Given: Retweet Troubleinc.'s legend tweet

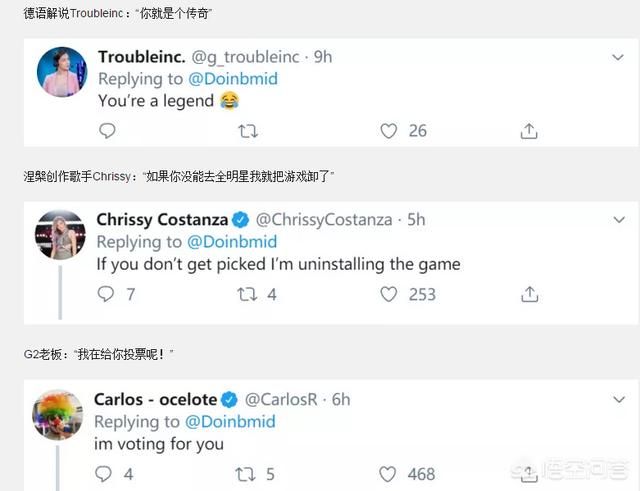Looking at the screenshot, I should [248, 131].
